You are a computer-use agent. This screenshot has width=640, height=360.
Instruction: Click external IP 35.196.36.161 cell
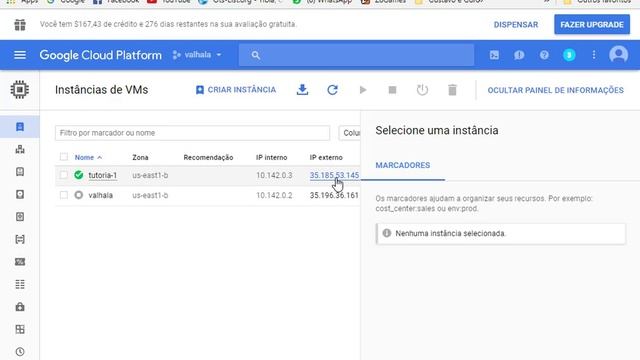[x=334, y=195]
